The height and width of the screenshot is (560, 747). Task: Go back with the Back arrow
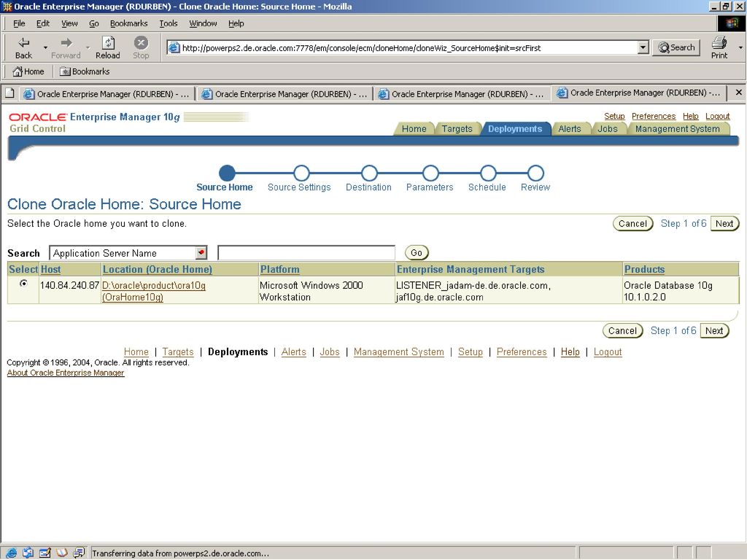tap(23, 47)
